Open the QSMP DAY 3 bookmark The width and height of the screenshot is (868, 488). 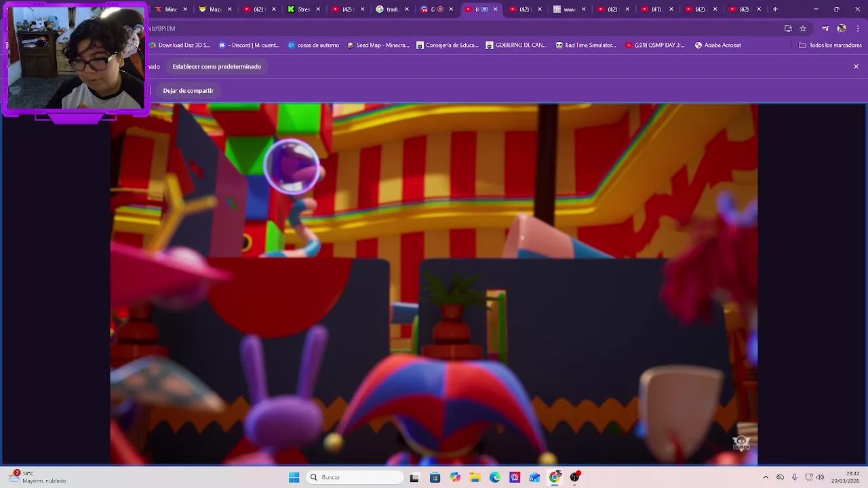pos(655,45)
